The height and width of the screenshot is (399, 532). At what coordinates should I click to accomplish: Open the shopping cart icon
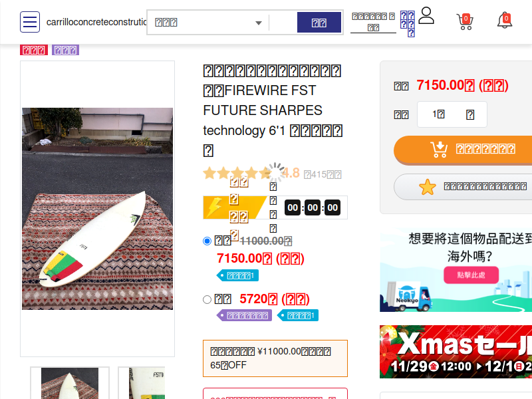click(465, 22)
